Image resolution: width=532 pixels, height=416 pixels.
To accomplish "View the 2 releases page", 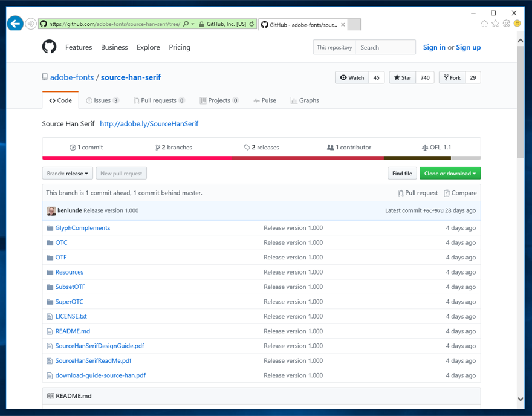I will tap(262, 148).
